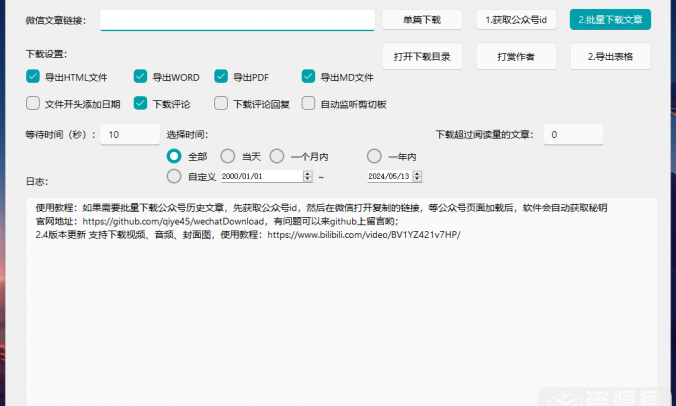Viewport: 676px width, 406px height.
Task: Click the 1.获取公众号id button
Action: tap(516, 20)
